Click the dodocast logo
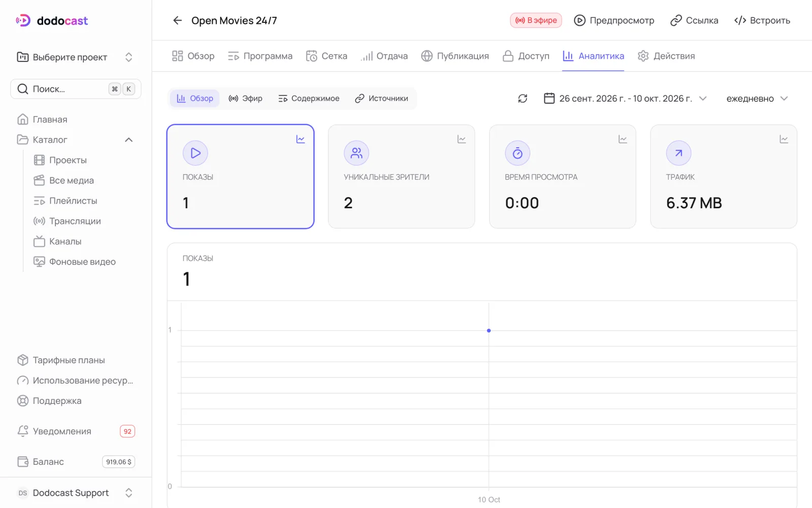The height and width of the screenshot is (508, 812). (52, 20)
